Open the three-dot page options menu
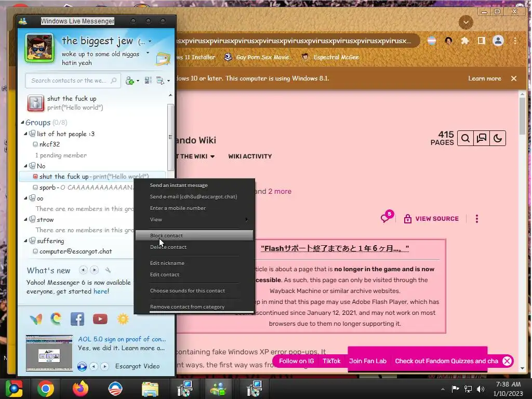Viewport: 532px width, 399px height. (477, 219)
